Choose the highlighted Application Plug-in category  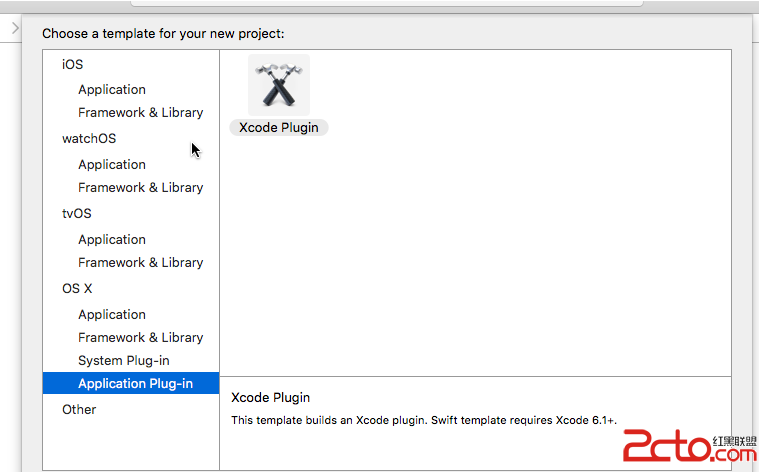coord(131,383)
